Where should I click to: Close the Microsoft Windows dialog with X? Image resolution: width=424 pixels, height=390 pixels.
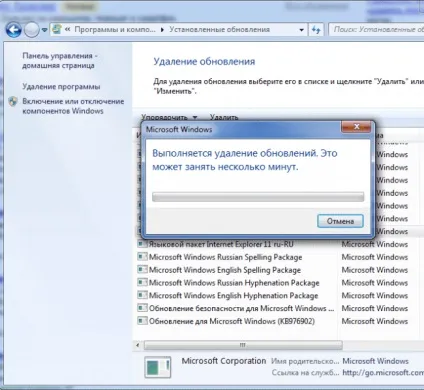tap(356, 126)
